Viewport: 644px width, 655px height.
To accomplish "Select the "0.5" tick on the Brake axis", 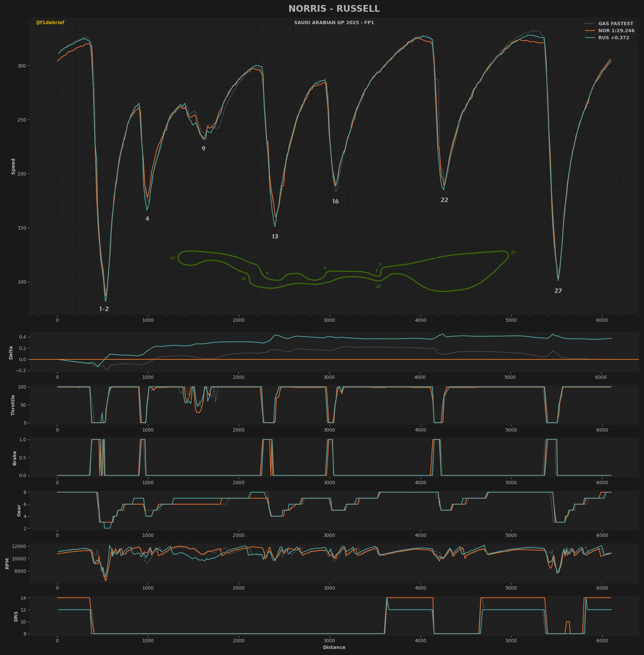I will [23, 458].
